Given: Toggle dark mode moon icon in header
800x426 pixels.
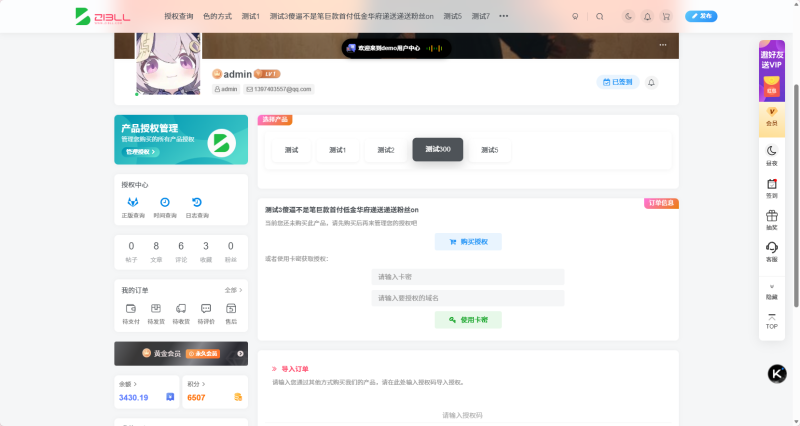Looking at the screenshot, I should click(x=629, y=16).
